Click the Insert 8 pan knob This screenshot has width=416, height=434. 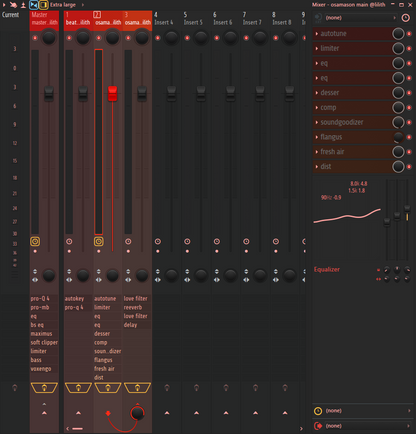289,38
